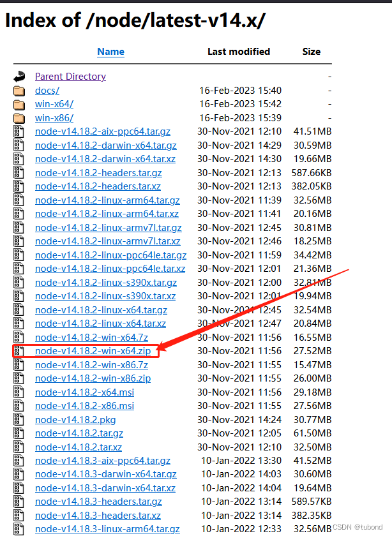Click the file icon beside node-v14.18.2-x64.msi
This screenshot has width=392, height=536.
tap(19, 392)
